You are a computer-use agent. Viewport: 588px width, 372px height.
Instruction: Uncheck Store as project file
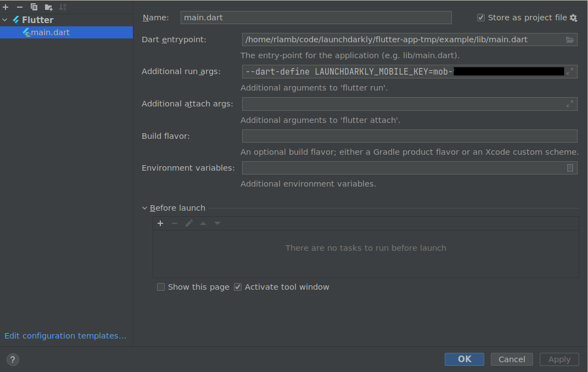[x=480, y=17]
